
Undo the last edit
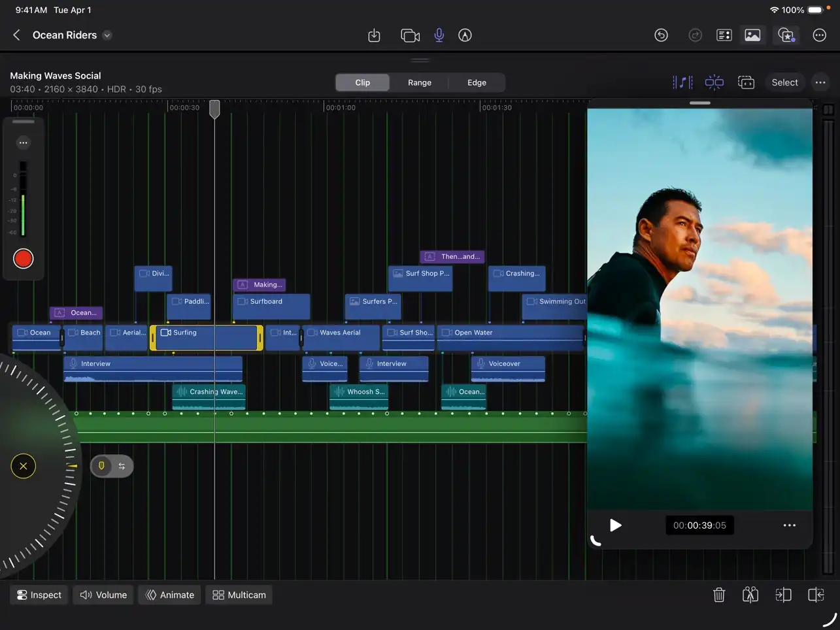661,35
